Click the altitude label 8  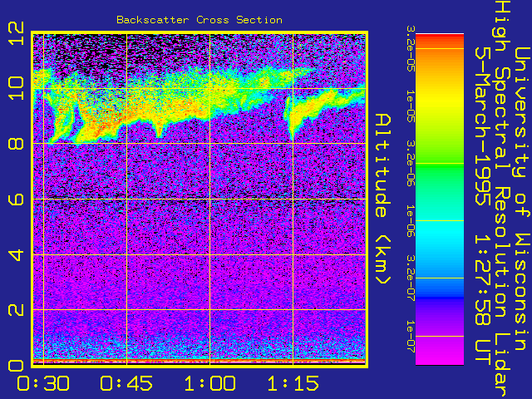(16, 143)
